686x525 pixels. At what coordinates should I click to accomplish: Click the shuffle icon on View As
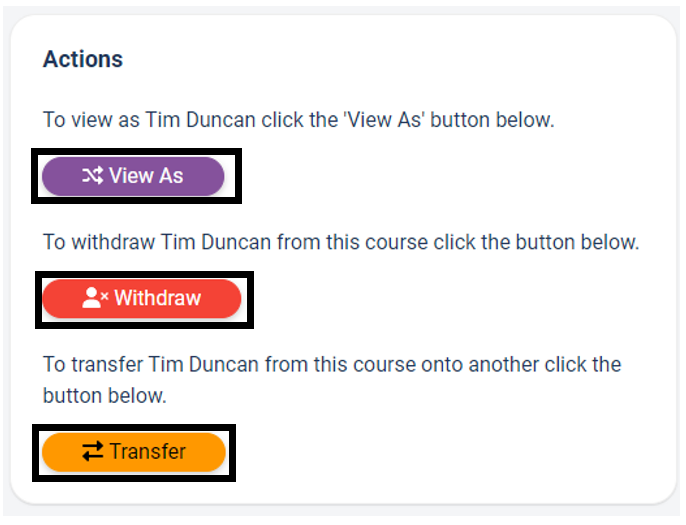click(x=92, y=176)
